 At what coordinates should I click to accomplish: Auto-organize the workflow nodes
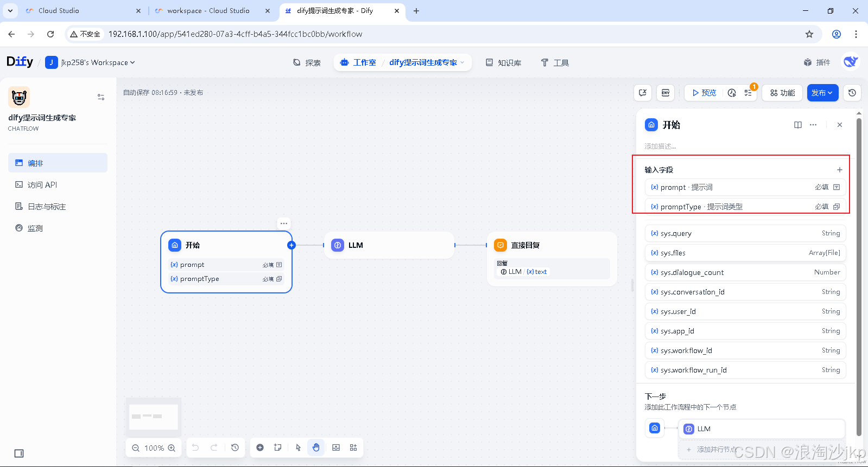point(353,447)
